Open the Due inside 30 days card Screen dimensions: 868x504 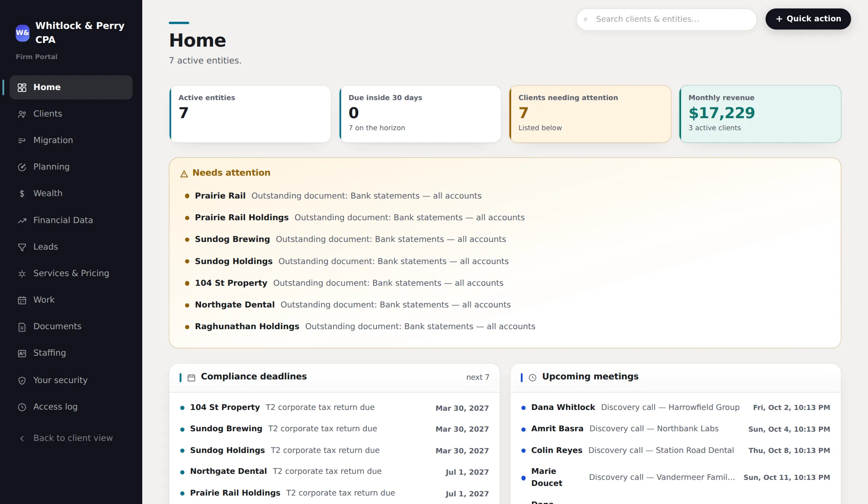(420, 114)
